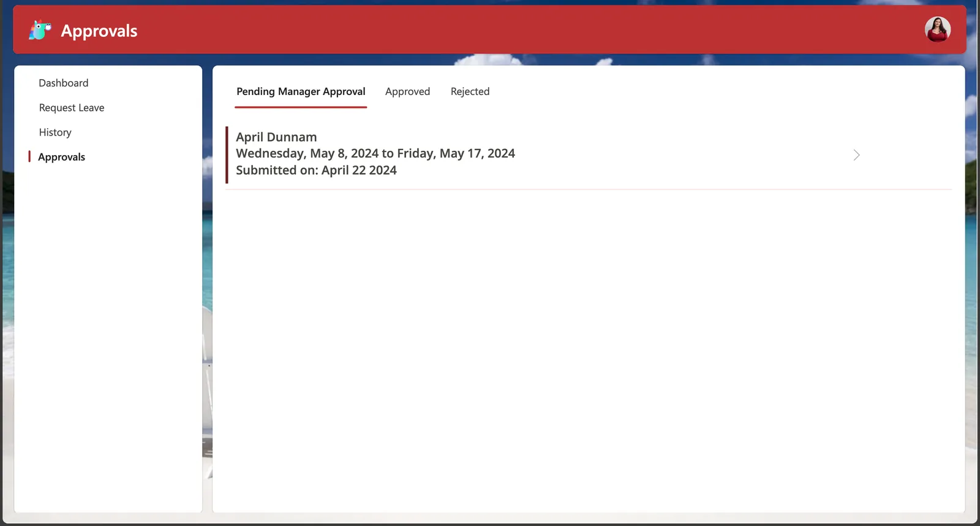Expand April Dunnam's request via chevron
Viewport: 980px width, 526px height.
(x=856, y=155)
